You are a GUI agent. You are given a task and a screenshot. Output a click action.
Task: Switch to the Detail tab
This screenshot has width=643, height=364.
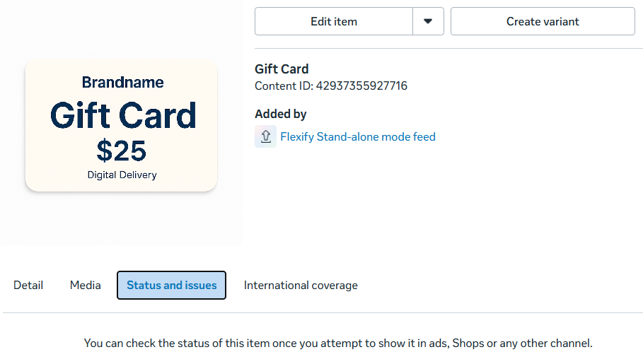(28, 286)
